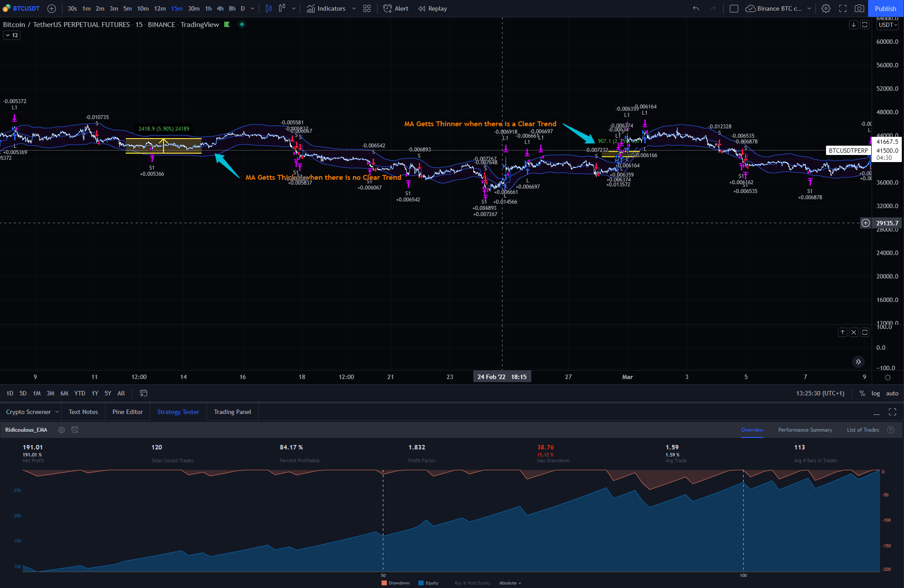Open the BTCUSDT symbol search

(21, 8)
